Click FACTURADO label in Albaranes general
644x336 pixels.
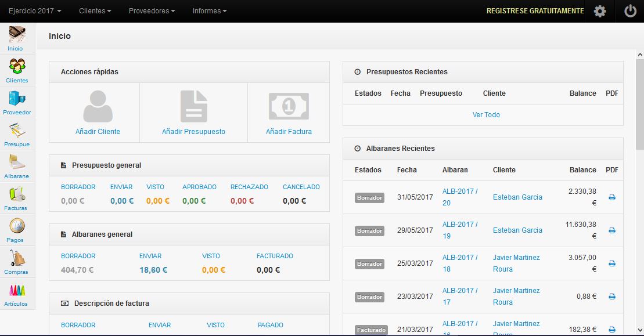275,256
